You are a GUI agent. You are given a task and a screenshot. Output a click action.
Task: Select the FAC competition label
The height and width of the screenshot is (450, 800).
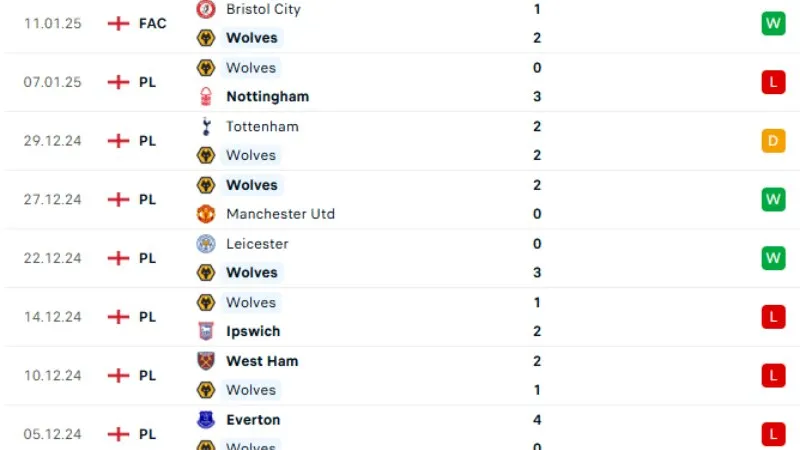(152, 23)
